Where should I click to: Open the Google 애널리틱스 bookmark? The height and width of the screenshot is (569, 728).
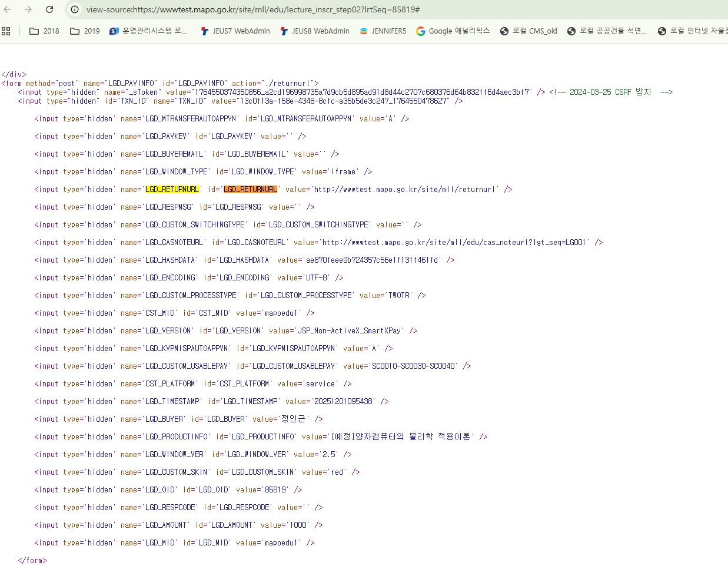[453, 31]
